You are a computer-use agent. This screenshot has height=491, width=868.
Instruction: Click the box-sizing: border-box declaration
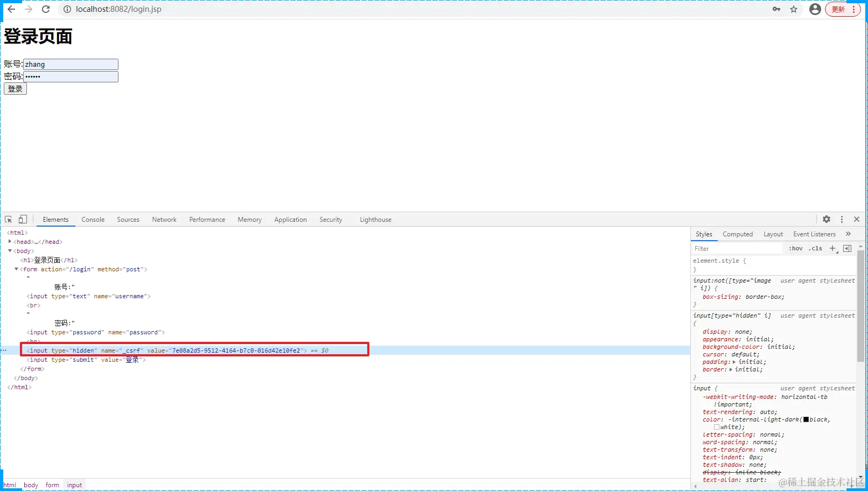pos(743,297)
